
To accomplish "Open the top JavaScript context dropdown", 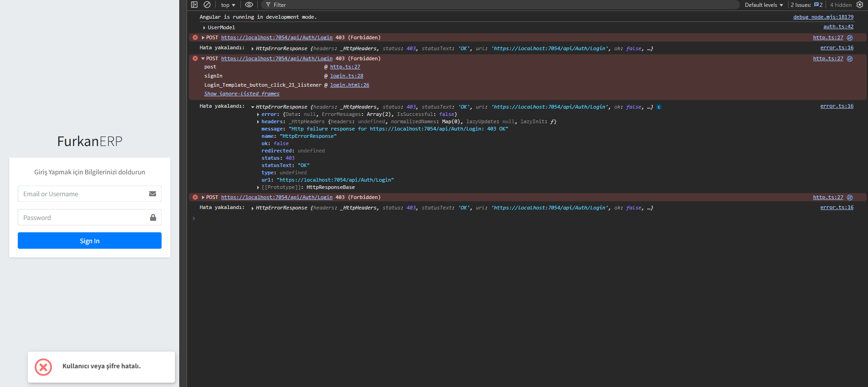I will click(228, 5).
